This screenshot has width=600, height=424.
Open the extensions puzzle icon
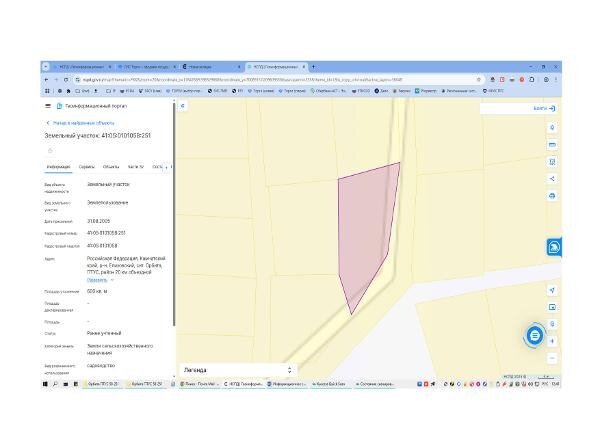click(x=532, y=80)
